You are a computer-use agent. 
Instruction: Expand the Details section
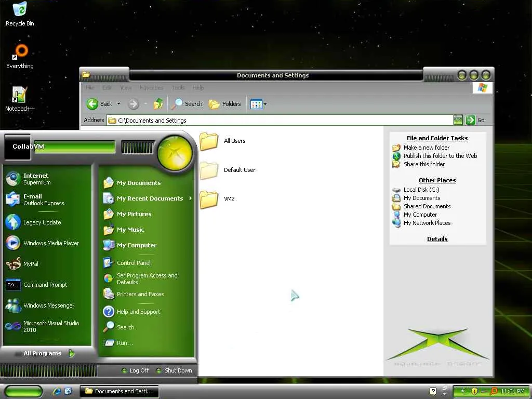click(437, 239)
